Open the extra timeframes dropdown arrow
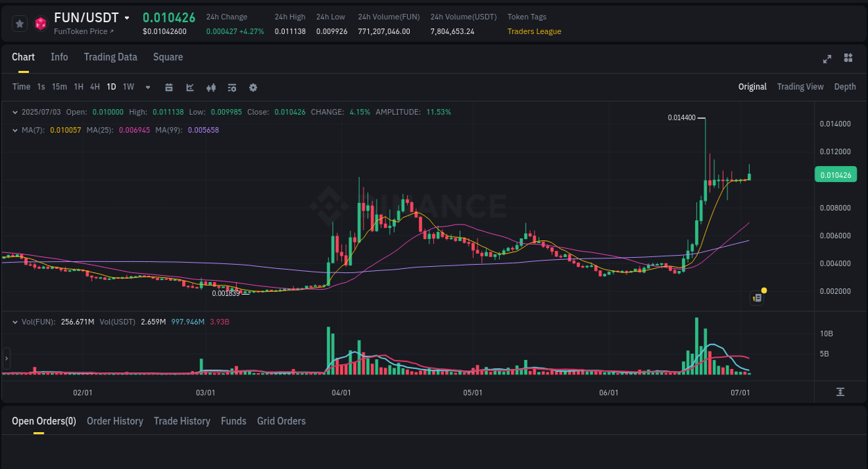Screen dimensions: 868x469 (147, 87)
